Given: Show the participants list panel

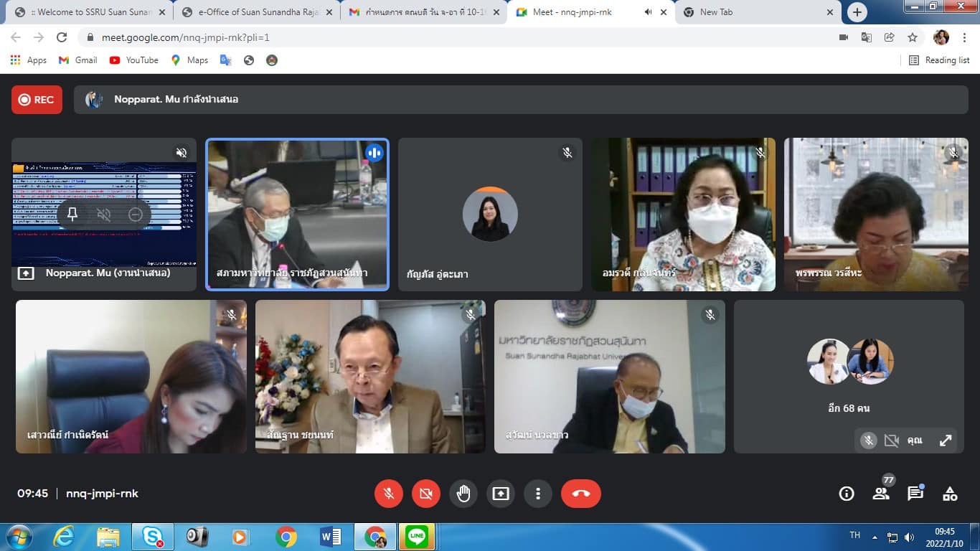Looking at the screenshot, I should pos(881,494).
